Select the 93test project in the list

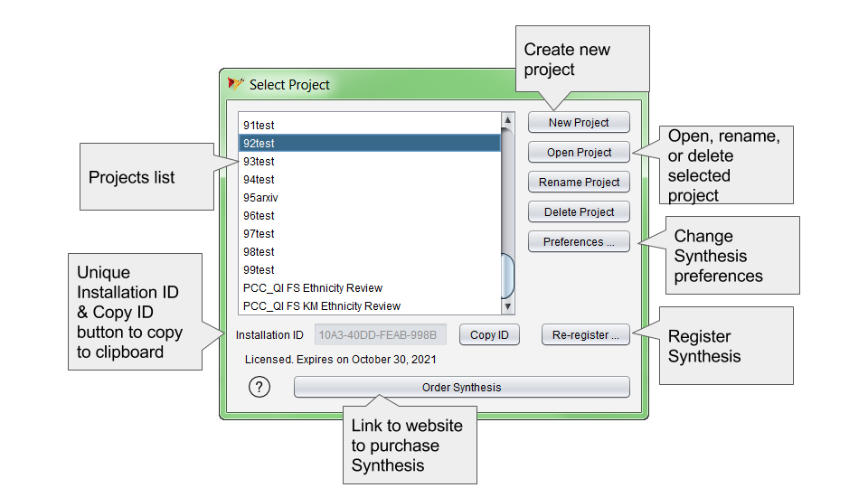259,162
